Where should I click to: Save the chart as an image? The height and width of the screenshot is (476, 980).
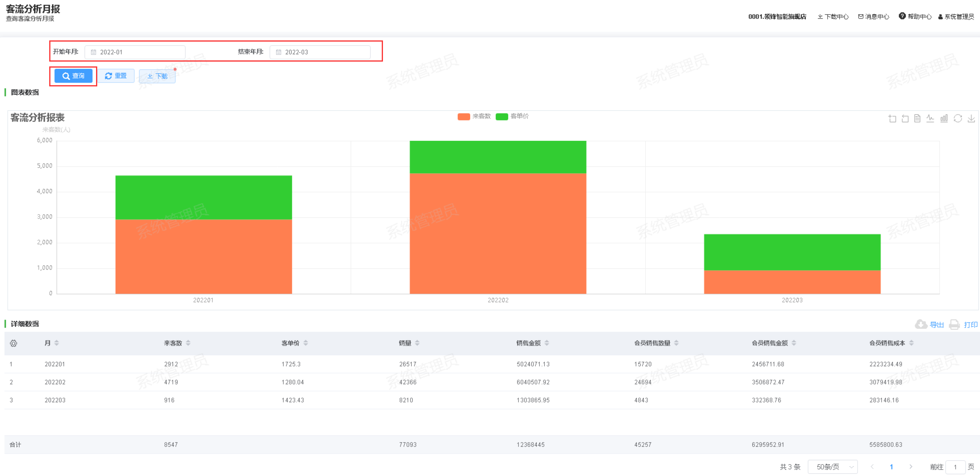pos(971,118)
